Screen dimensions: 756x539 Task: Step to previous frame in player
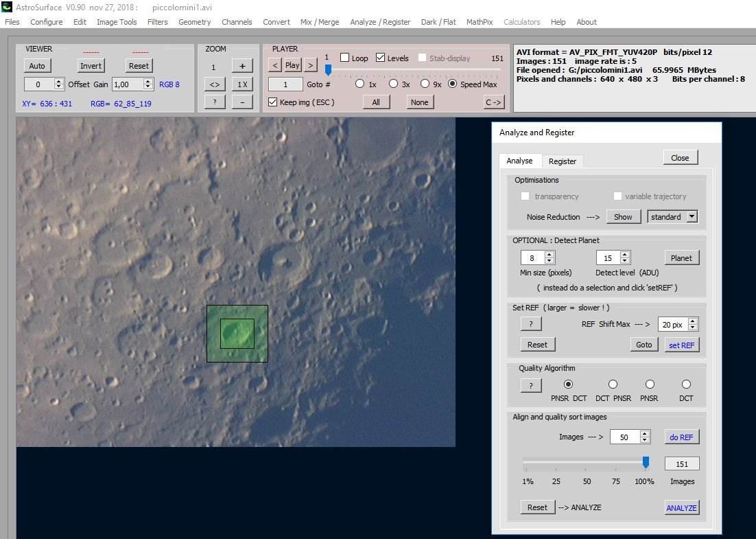click(275, 65)
